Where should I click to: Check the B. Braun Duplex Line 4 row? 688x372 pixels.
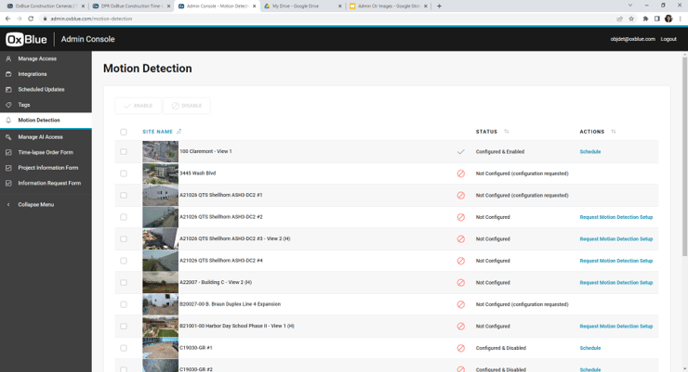(x=124, y=304)
